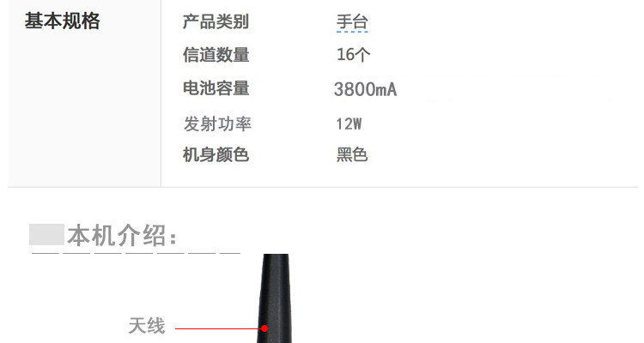Click the 本机介绍 heading text
The image size is (644, 343).
(x=123, y=235)
